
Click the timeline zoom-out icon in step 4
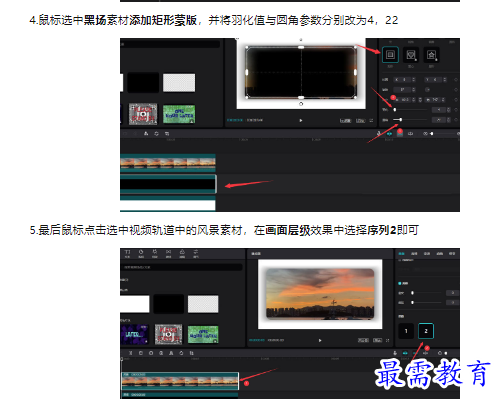coord(425,134)
